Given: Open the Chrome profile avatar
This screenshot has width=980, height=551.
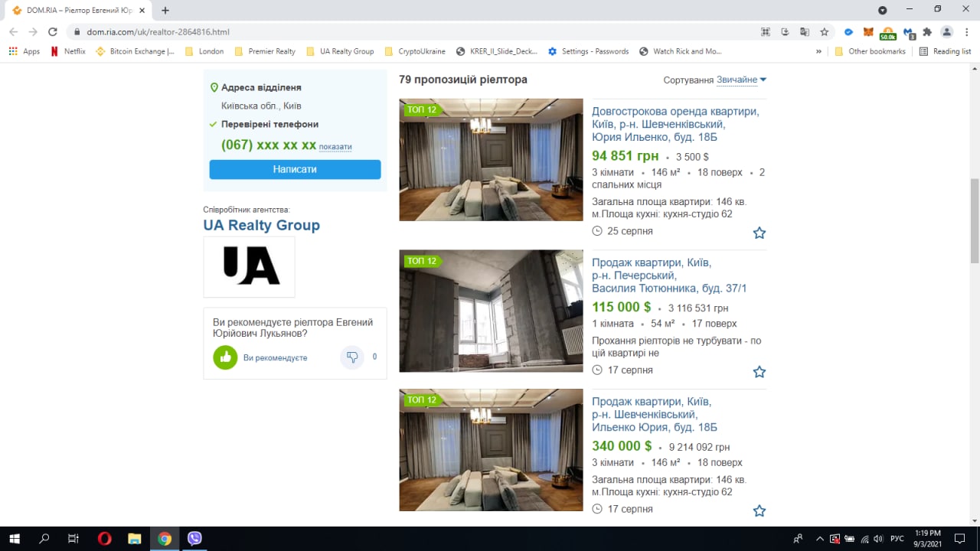Looking at the screenshot, I should [947, 31].
